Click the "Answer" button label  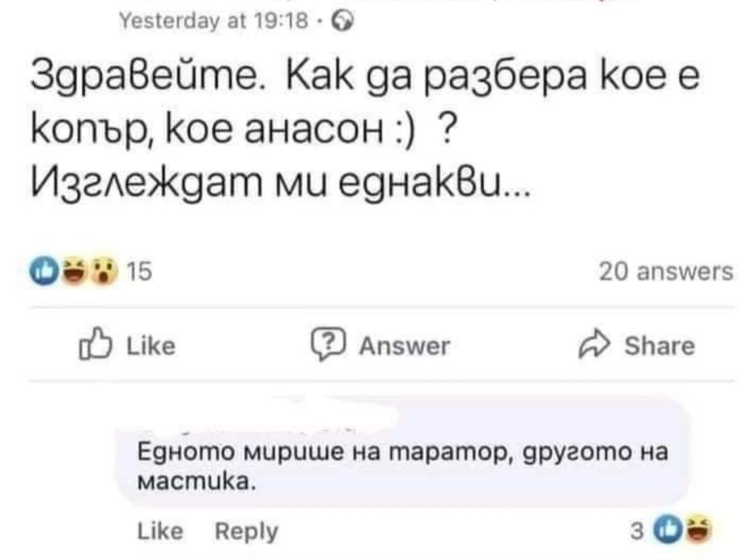(404, 346)
